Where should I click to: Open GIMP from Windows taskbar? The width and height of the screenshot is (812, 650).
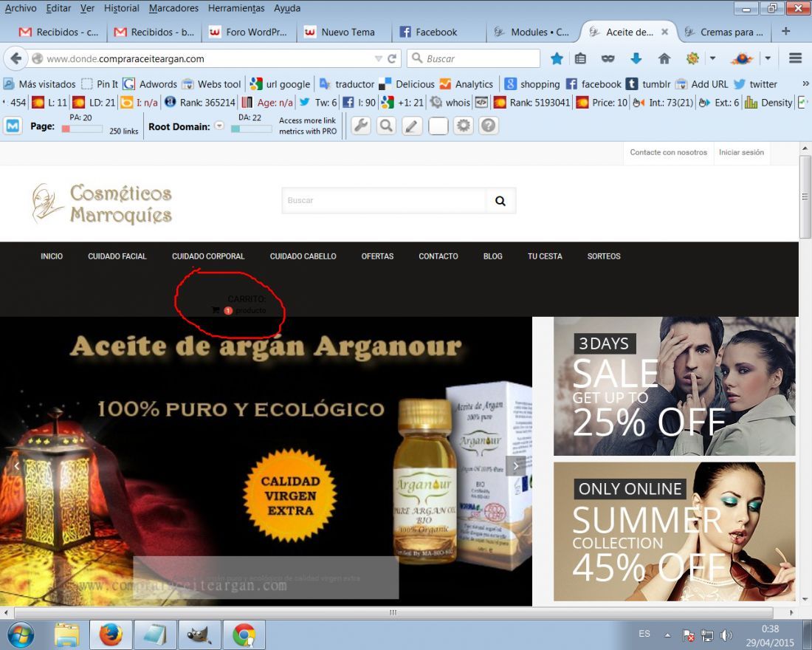pyautogui.click(x=199, y=634)
